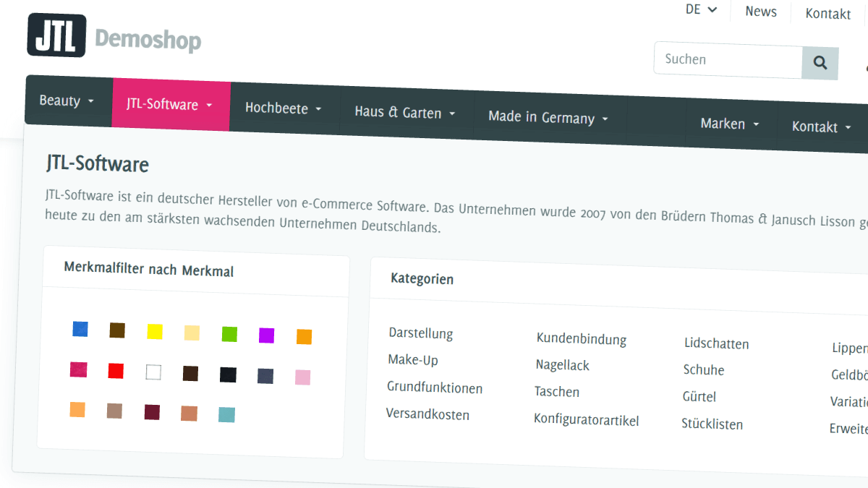Open the Make-Up category
868x488 pixels.
pyautogui.click(x=412, y=359)
